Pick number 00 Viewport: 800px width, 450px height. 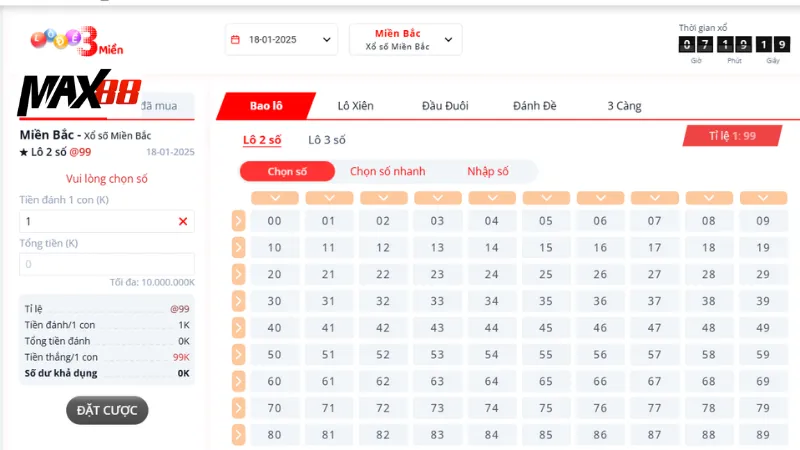click(274, 221)
